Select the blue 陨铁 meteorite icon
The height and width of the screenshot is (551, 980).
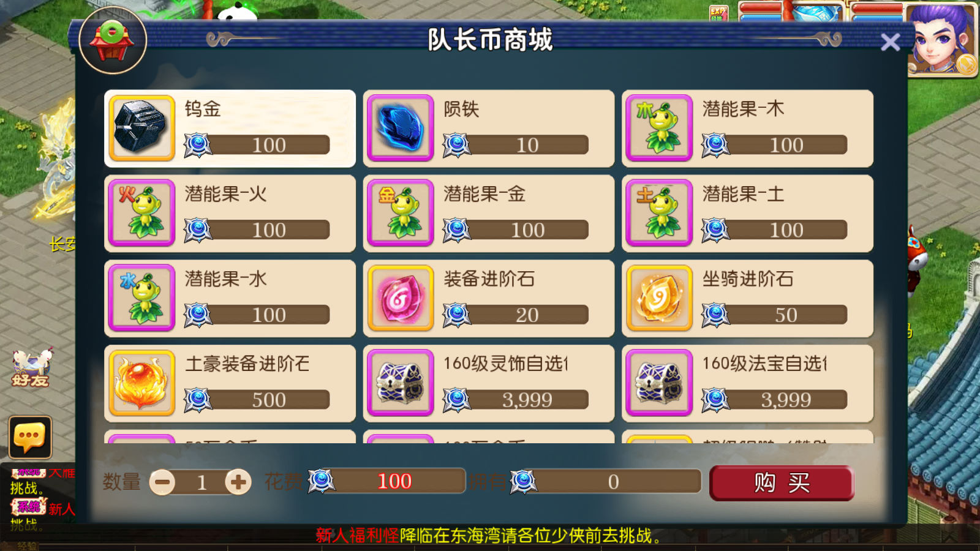[401, 128]
